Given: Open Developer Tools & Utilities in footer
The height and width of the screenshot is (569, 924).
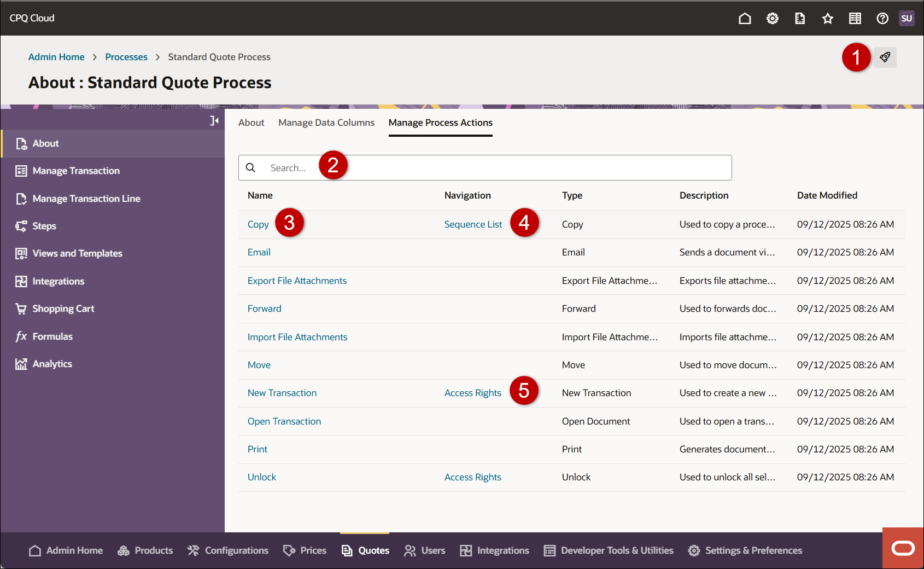Looking at the screenshot, I should [x=617, y=550].
